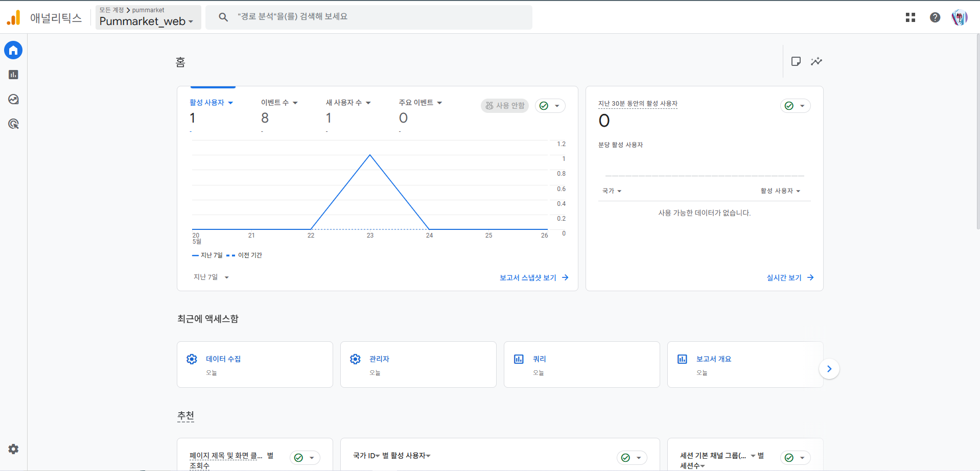This screenshot has width=980, height=471.
Task: Click the search box in the header
Action: 368,17
